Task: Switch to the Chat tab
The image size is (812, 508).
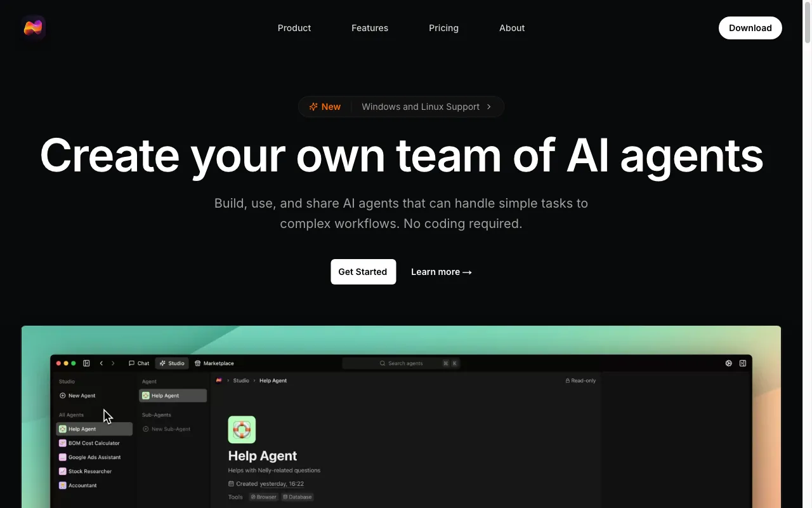Action: pos(139,363)
